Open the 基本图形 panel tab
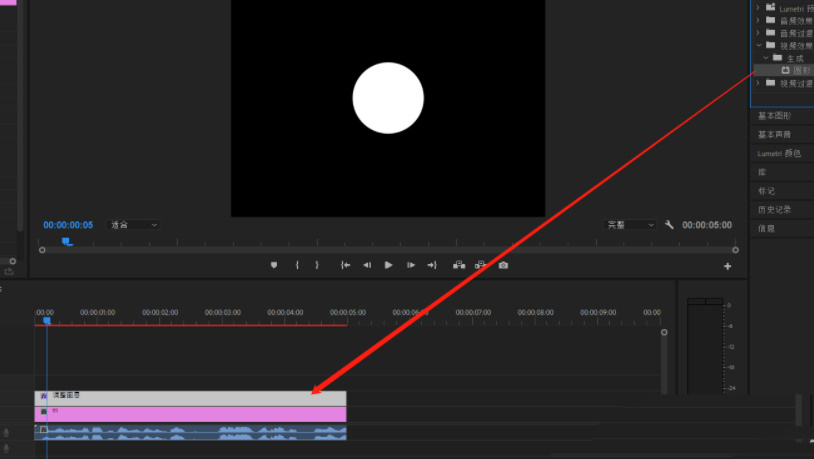The width and height of the screenshot is (814, 459). 774,116
